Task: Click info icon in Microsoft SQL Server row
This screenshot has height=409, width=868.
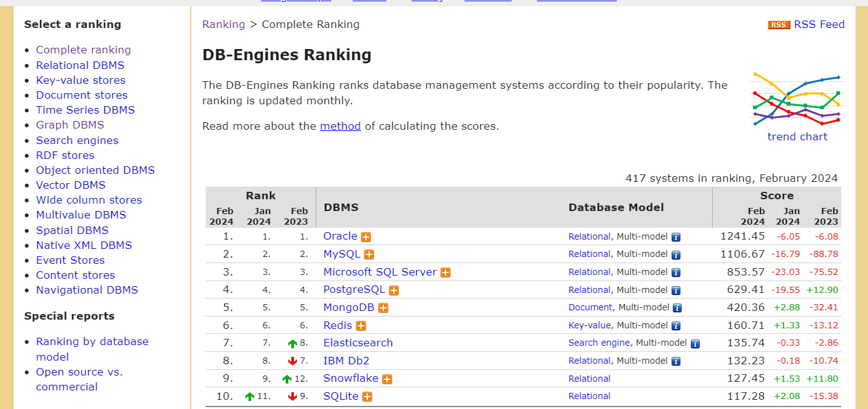Action: (676, 272)
